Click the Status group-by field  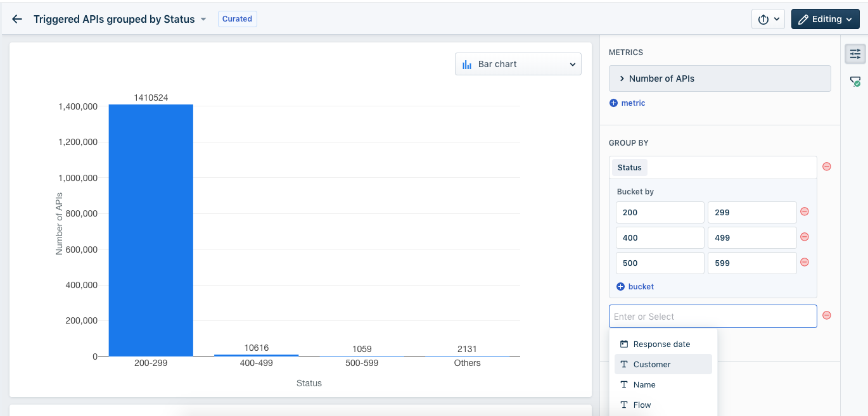tap(713, 167)
